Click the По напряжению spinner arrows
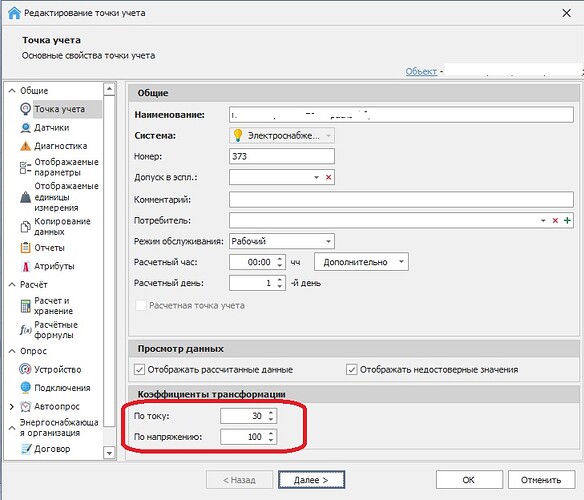This screenshot has width=584, height=500. pos(271,437)
